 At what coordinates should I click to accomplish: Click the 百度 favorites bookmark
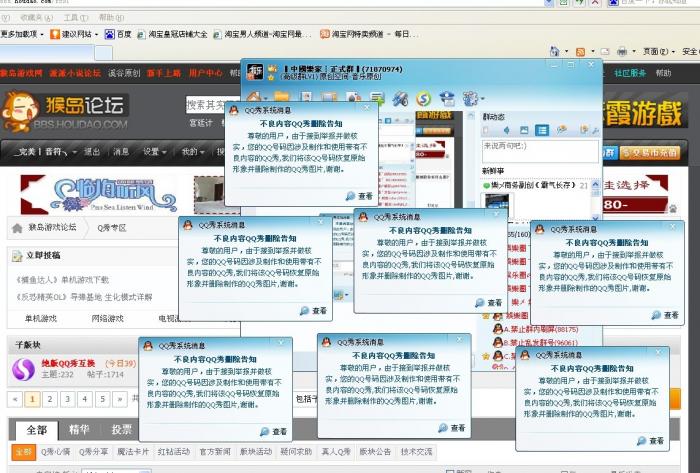118,34
